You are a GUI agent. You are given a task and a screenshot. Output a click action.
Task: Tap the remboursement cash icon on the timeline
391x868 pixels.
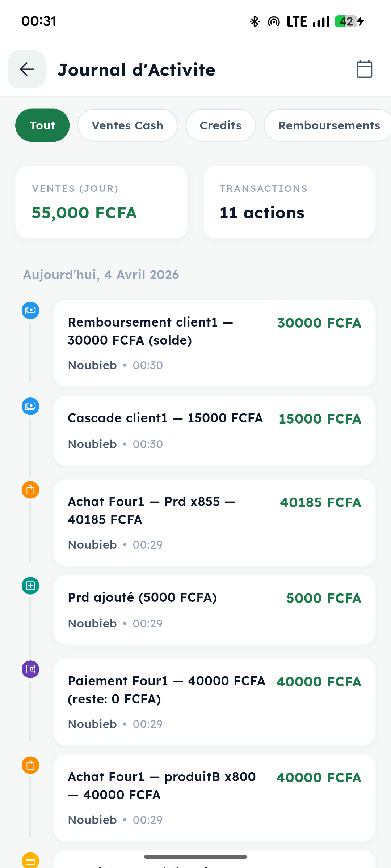tap(31, 310)
